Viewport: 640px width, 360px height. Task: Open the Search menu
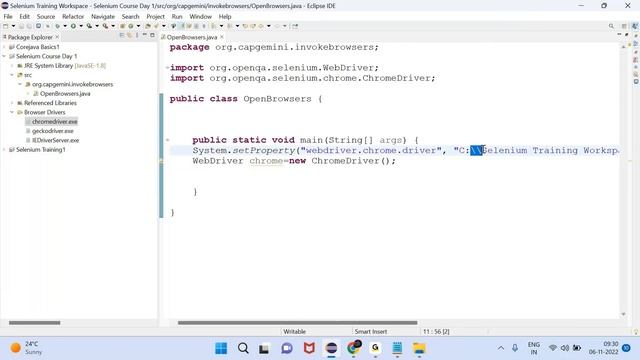coord(130,16)
